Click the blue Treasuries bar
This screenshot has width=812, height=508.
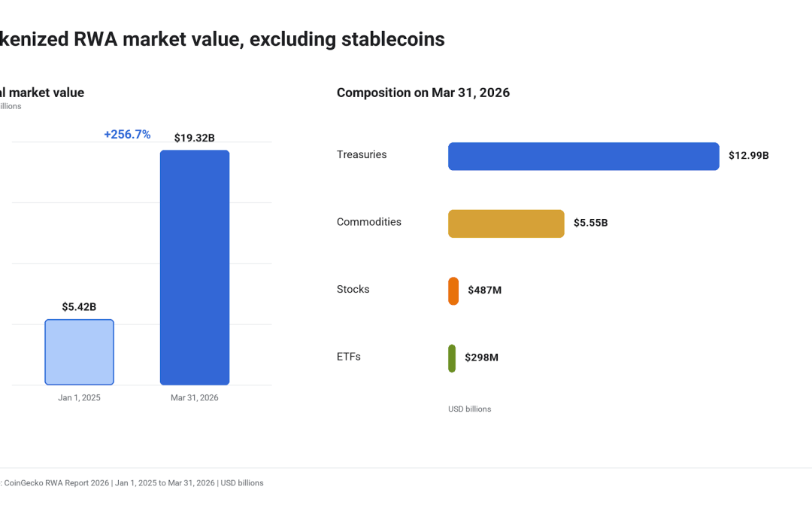point(583,156)
